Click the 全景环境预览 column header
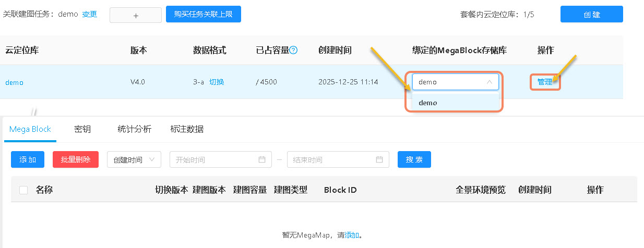The image size is (644, 248). coord(481,190)
